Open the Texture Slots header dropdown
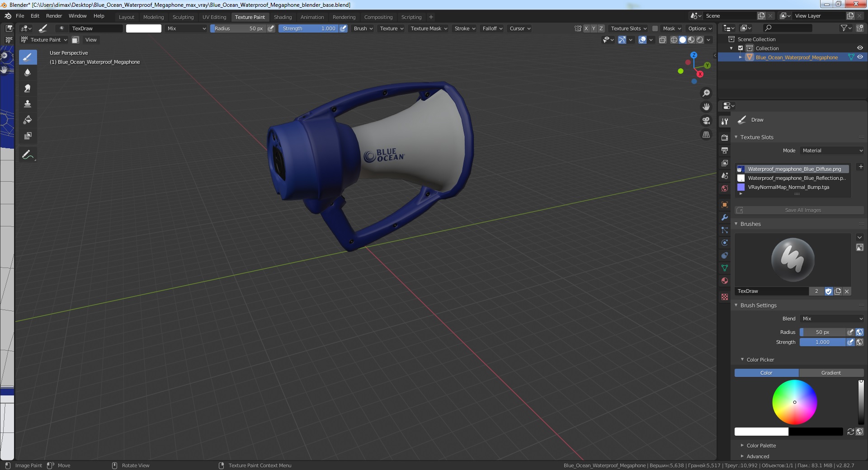Image resolution: width=868 pixels, height=470 pixels. click(629, 28)
